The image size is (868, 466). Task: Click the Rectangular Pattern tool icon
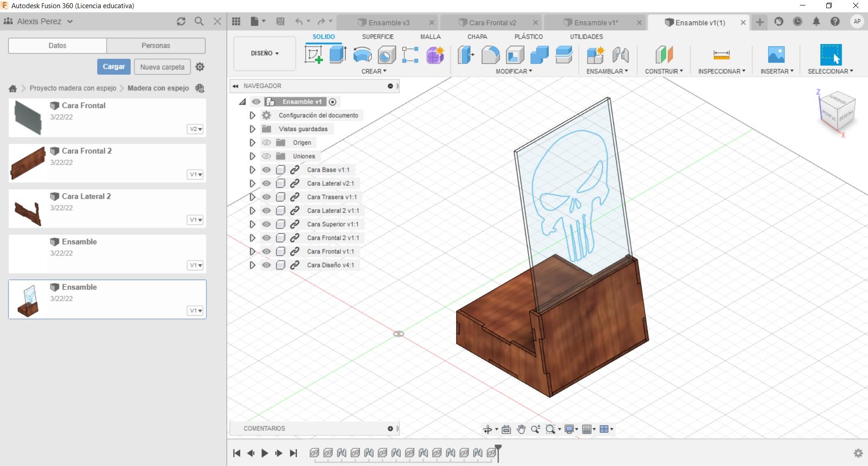click(410, 55)
